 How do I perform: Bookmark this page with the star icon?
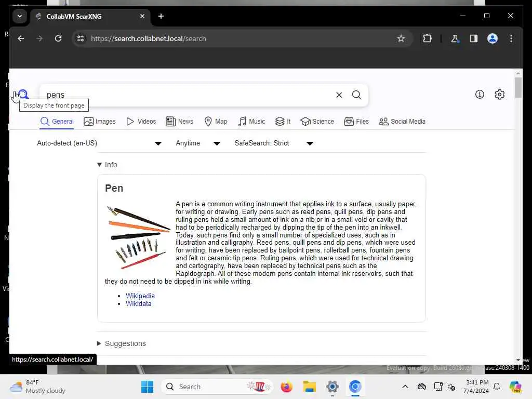click(401, 38)
